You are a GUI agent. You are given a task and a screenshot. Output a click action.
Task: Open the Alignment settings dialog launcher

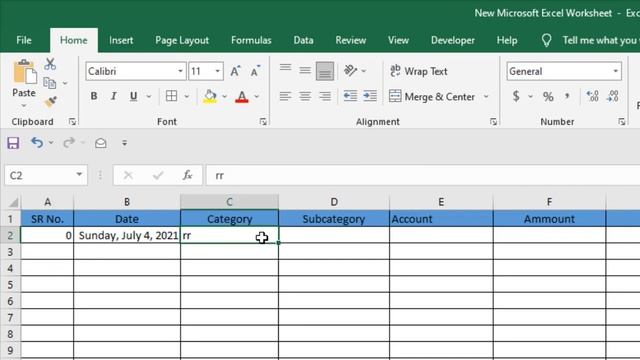493,122
